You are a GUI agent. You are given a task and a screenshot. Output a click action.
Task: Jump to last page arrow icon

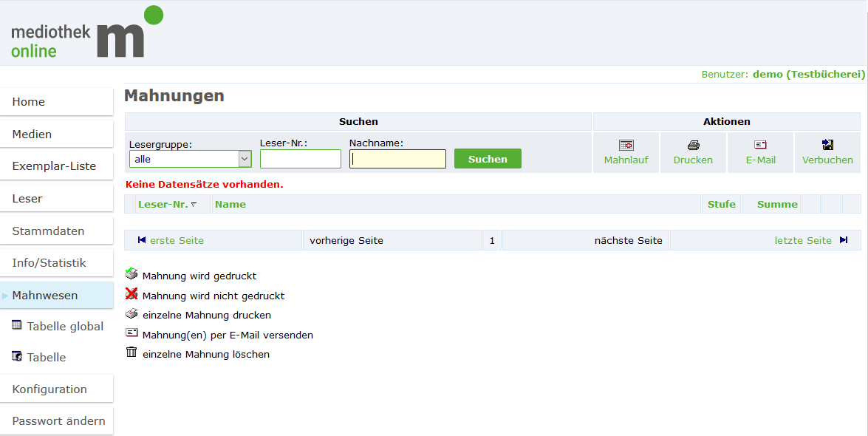coord(844,240)
